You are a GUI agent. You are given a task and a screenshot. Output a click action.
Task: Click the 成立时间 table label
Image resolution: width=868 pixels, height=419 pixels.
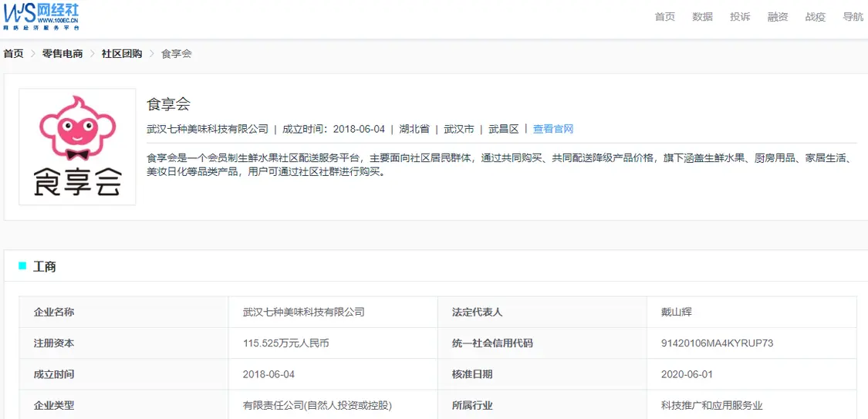pos(54,374)
